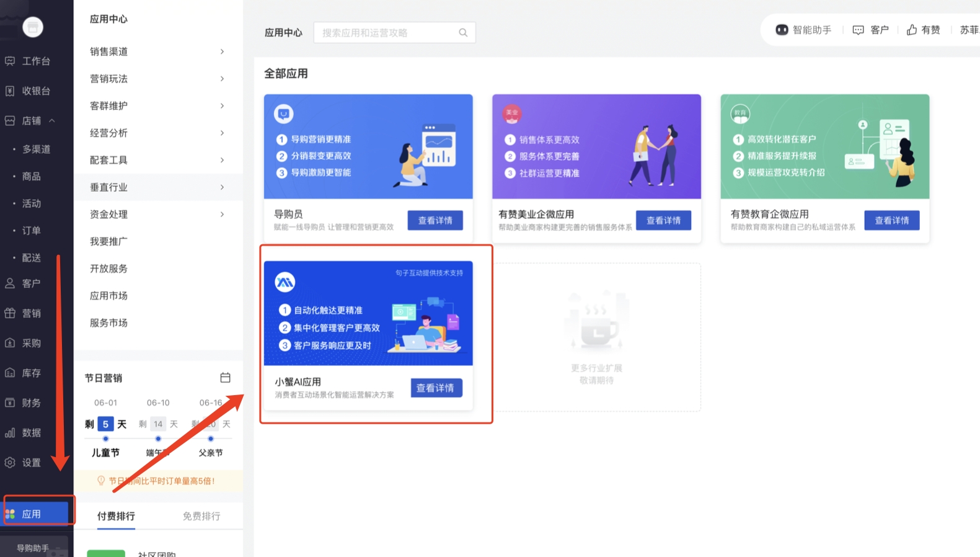Click the 应用 apps grid icon
980x557 pixels.
pyautogui.click(x=10, y=514)
